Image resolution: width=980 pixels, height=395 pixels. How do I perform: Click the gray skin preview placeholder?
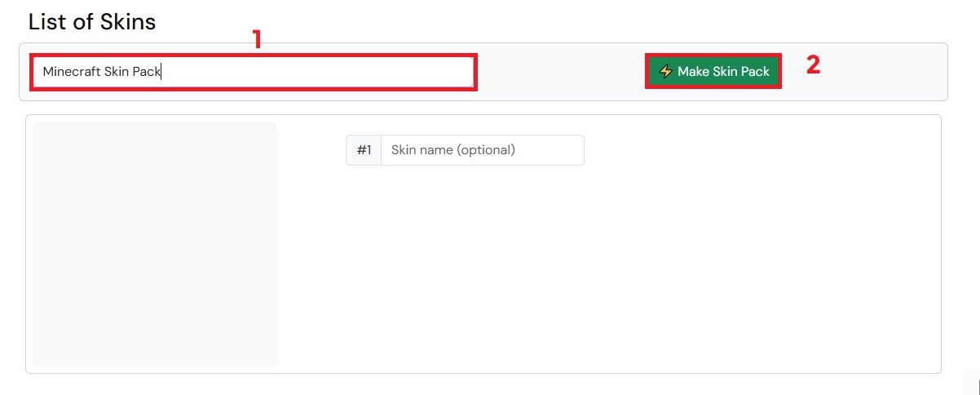155,244
